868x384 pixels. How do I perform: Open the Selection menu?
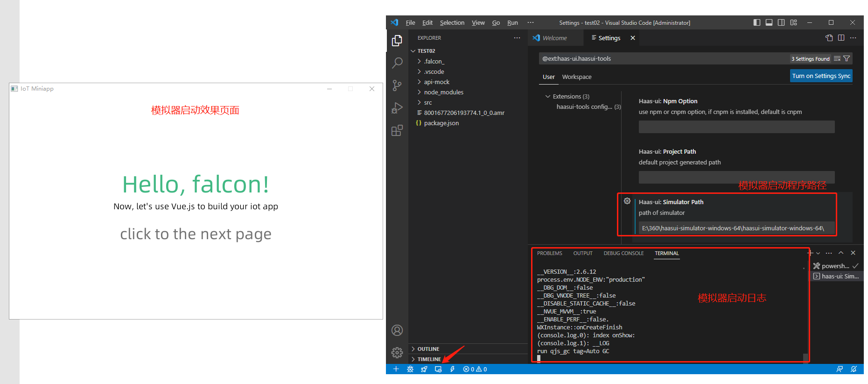click(452, 22)
